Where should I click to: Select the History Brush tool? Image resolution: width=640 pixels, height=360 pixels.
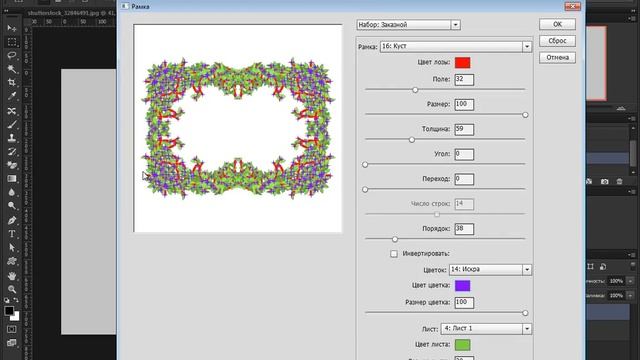click(12, 152)
